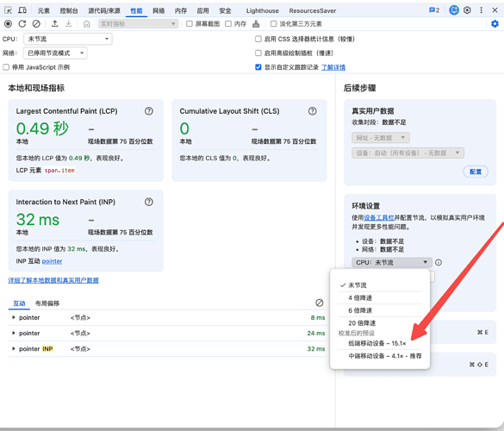The width and height of the screenshot is (504, 431).
Task: Close the DevTools panel
Action: pos(495,10)
